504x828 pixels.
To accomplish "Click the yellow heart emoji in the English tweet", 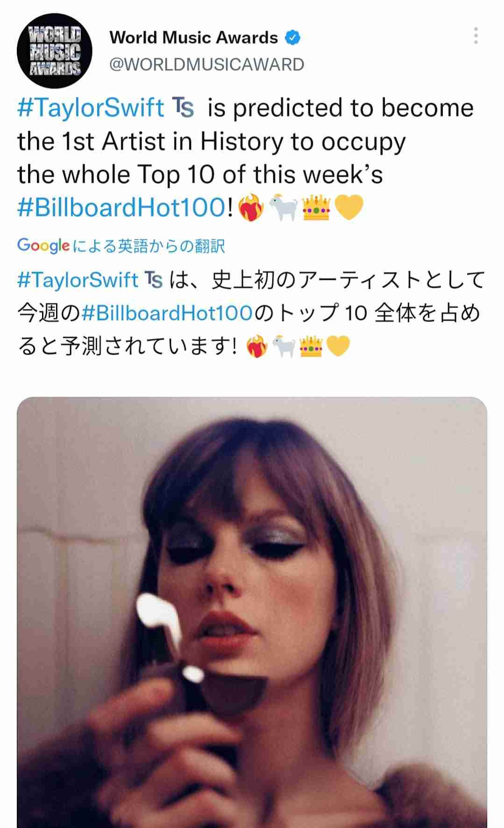I will [349, 207].
